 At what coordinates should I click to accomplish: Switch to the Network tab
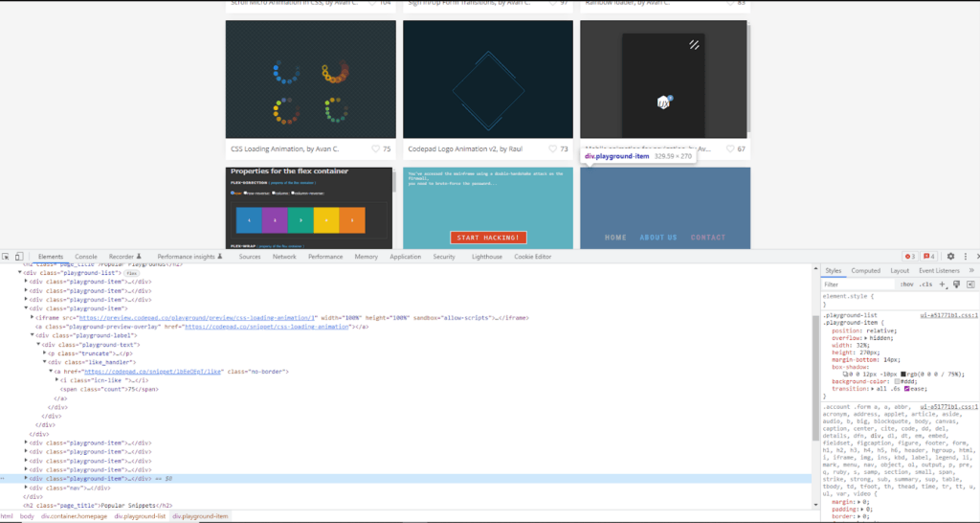[x=284, y=257]
